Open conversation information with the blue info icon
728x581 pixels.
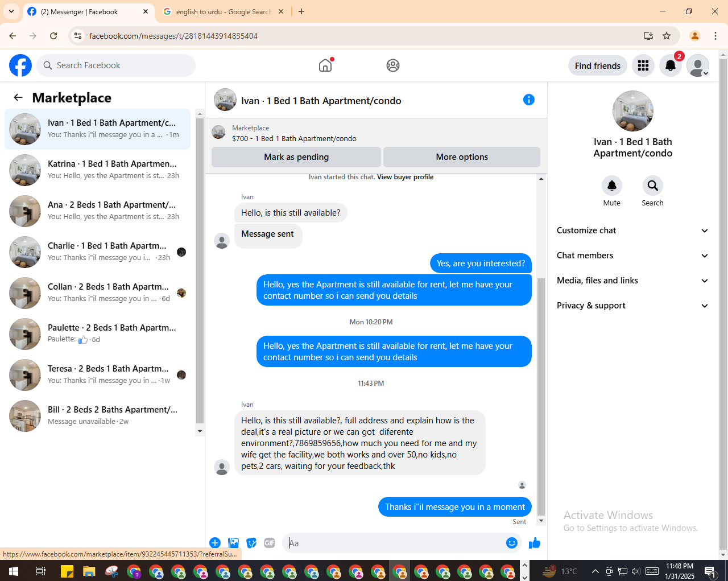tap(529, 100)
